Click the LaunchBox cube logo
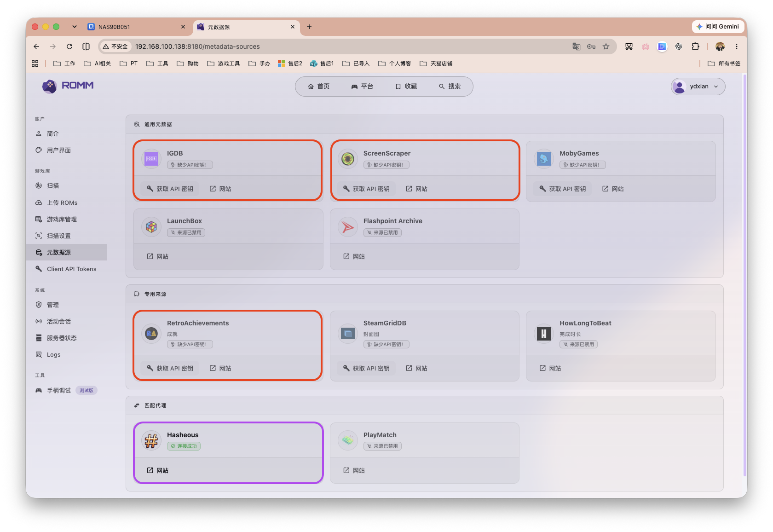Image resolution: width=773 pixels, height=532 pixels. [x=151, y=226]
